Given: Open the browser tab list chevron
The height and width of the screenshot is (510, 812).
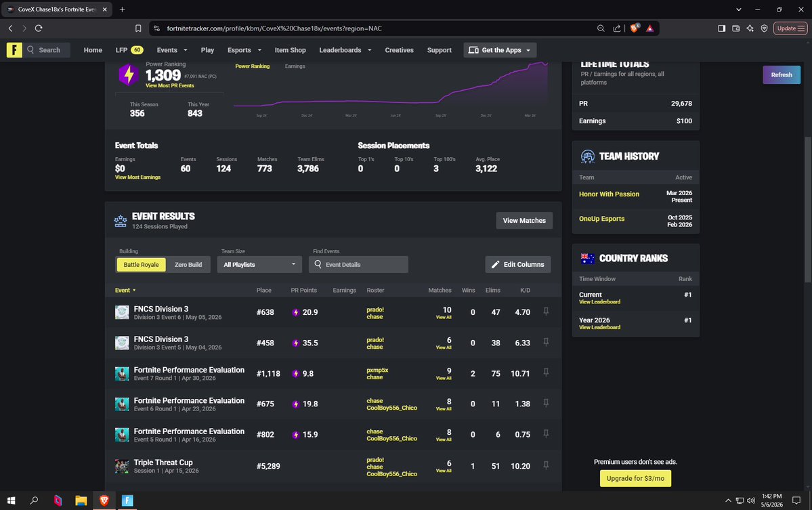Looking at the screenshot, I should (x=738, y=9).
